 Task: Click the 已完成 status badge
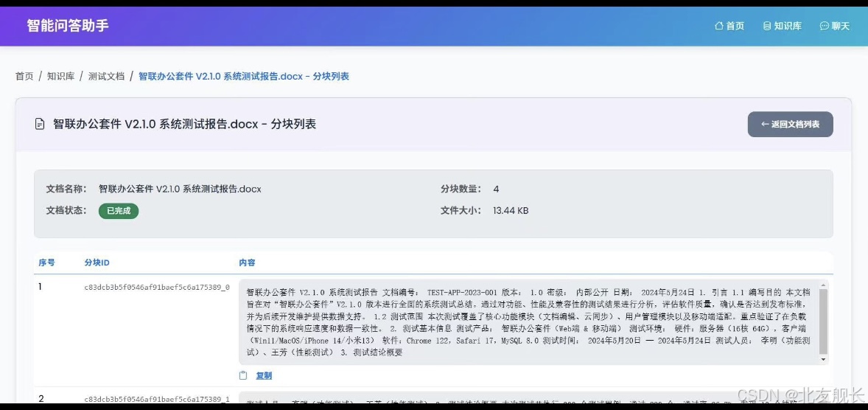119,211
